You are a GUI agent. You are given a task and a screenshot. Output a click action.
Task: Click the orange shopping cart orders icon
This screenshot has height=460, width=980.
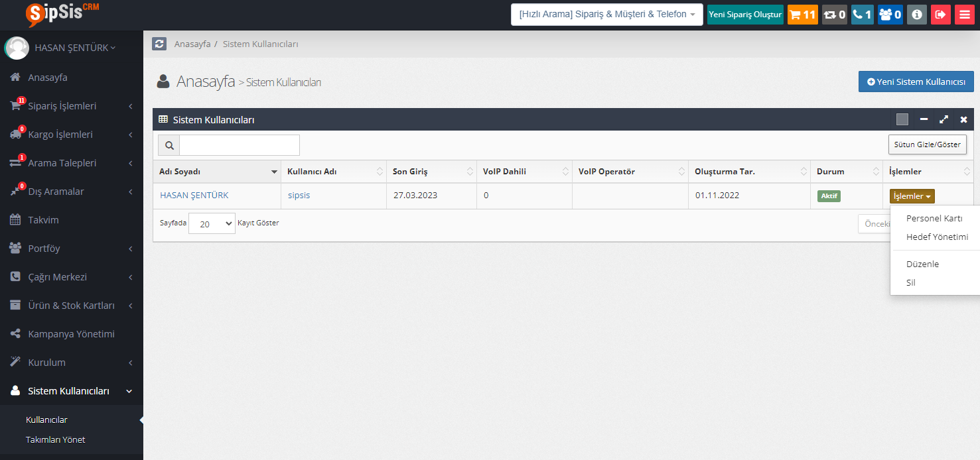803,15
